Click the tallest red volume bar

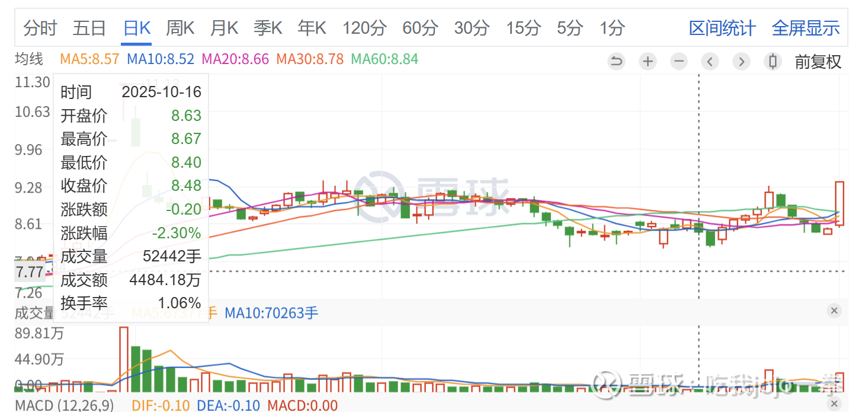tap(124, 359)
